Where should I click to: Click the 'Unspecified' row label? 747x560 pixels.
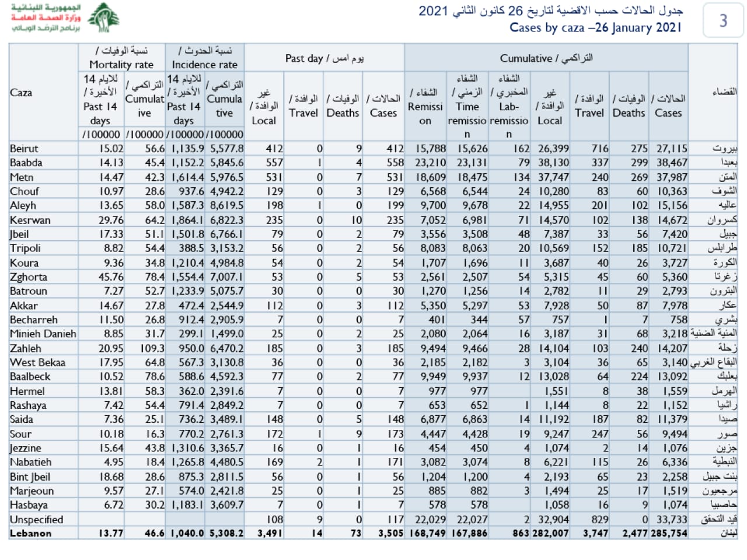(x=36, y=519)
